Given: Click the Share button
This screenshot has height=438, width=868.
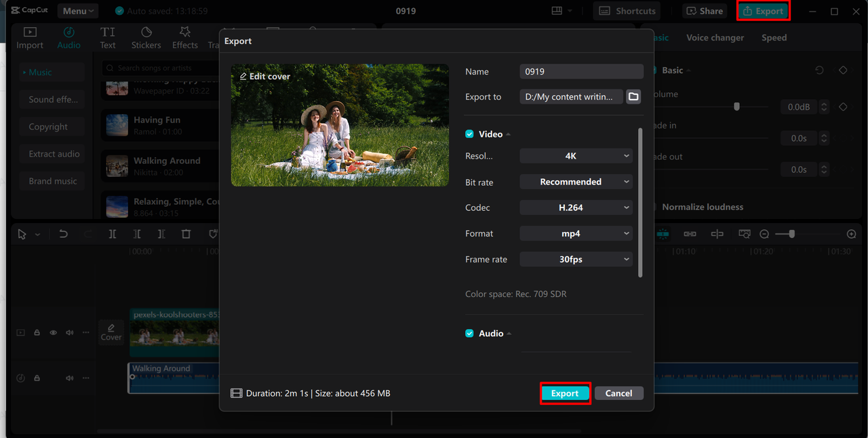Looking at the screenshot, I should (x=704, y=11).
